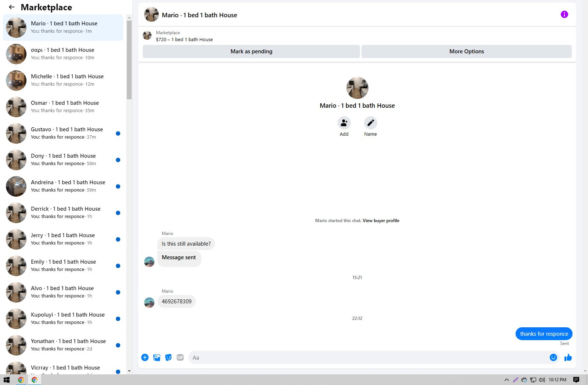Open the σαρι conversation
588x385 pixels.
point(63,54)
